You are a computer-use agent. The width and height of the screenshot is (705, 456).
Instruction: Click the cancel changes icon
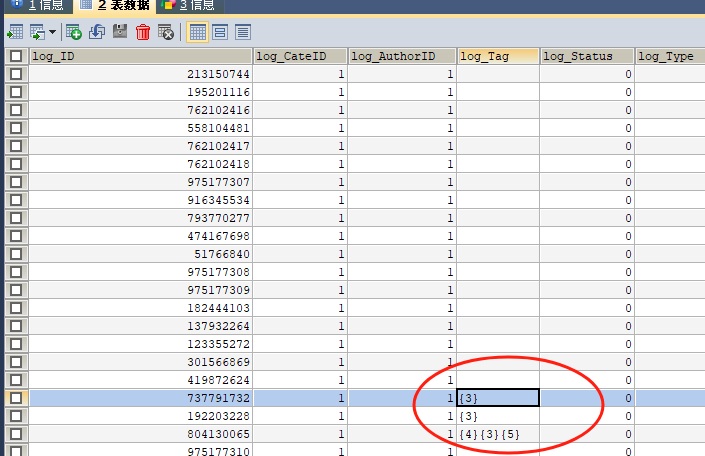(x=166, y=32)
